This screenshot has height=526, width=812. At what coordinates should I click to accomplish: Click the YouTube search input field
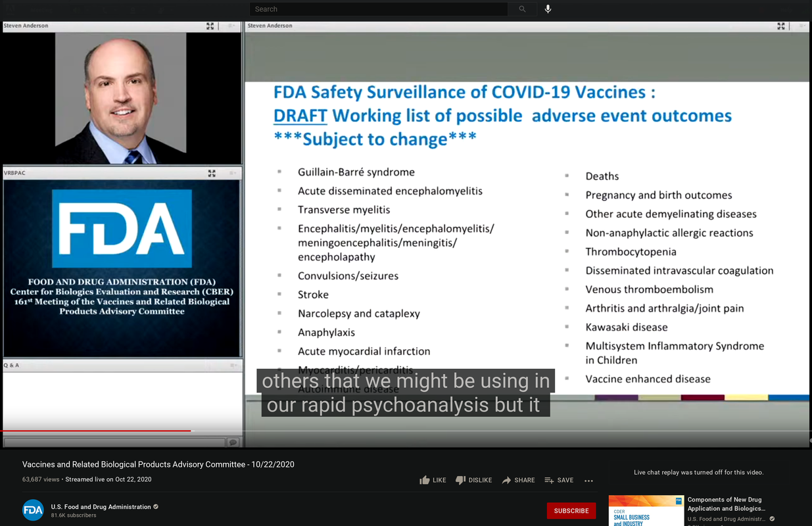click(x=378, y=9)
